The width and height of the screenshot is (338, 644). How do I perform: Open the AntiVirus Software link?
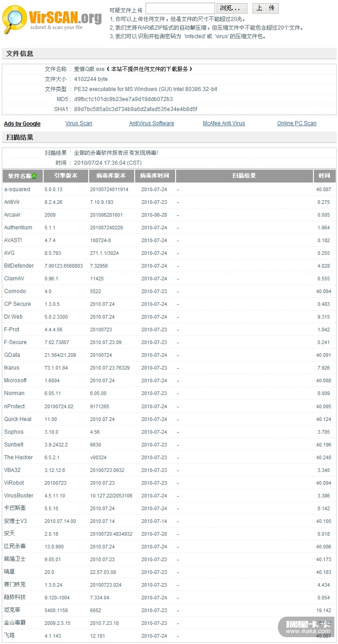(151, 123)
